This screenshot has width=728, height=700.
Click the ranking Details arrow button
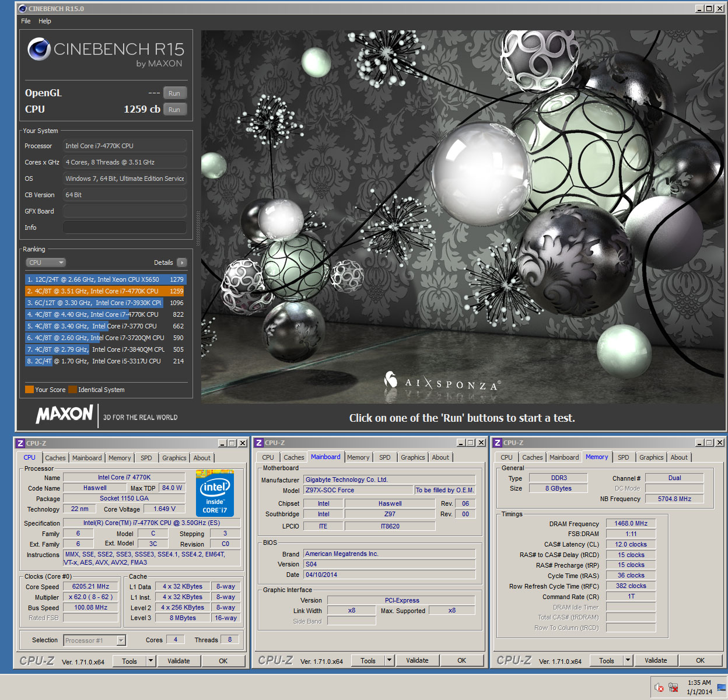pos(182,262)
